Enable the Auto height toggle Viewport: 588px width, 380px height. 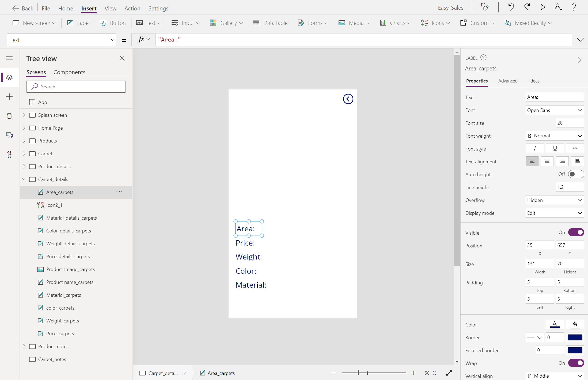576,174
